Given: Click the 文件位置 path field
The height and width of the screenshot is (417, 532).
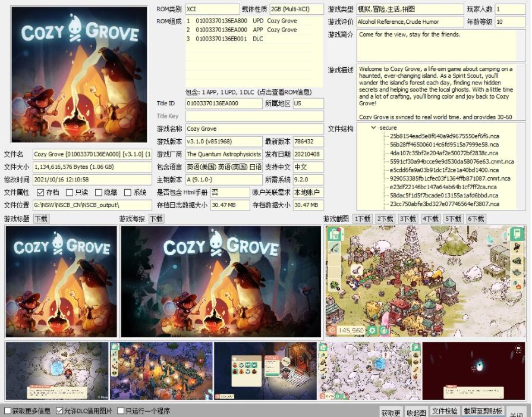Looking at the screenshot, I should pyautogui.click(x=92, y=205).
